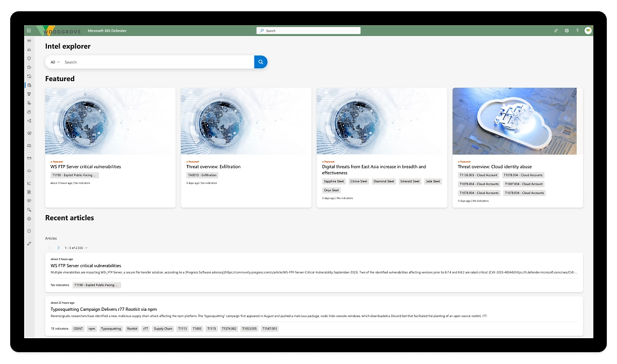Open the shield icon in left sidebar
The width and height of the screenshot is (617, 364).
pos(29,58)
